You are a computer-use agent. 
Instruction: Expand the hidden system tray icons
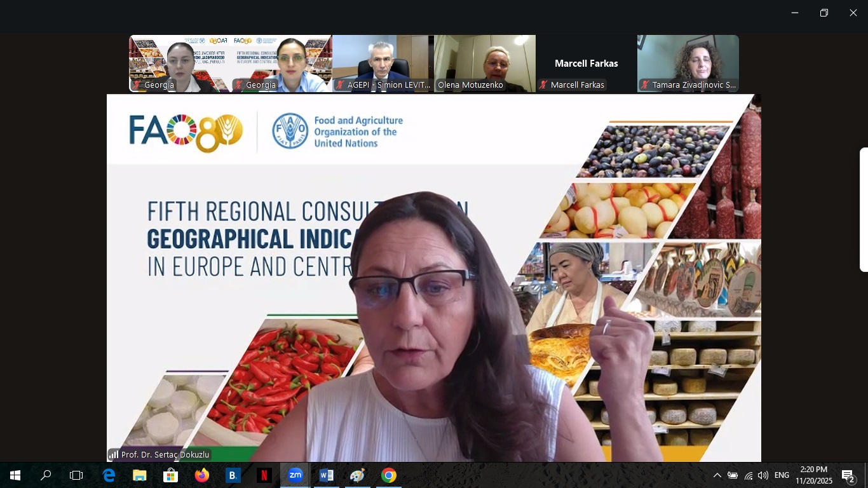tap(717, 475)
